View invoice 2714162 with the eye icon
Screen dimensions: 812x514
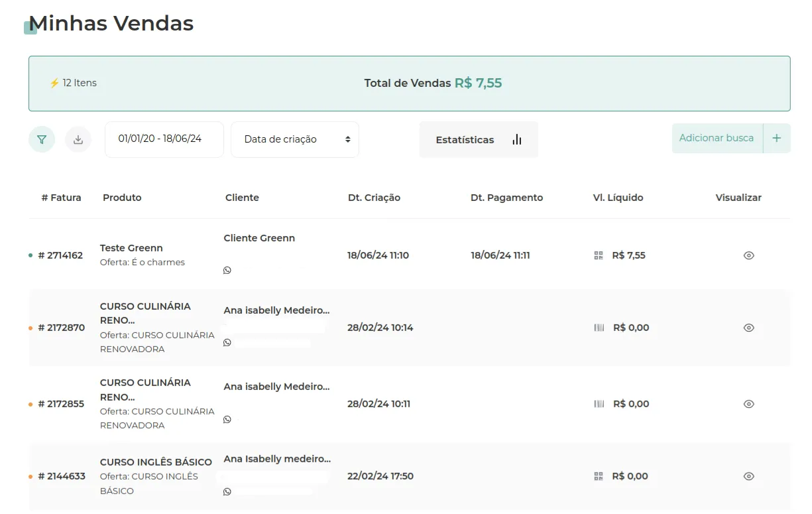749,255
